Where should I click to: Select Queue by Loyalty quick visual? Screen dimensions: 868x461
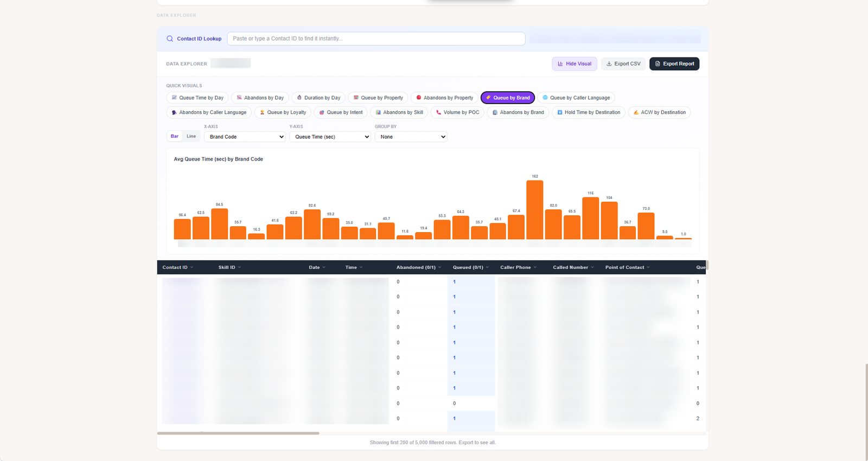pos(283,112)
